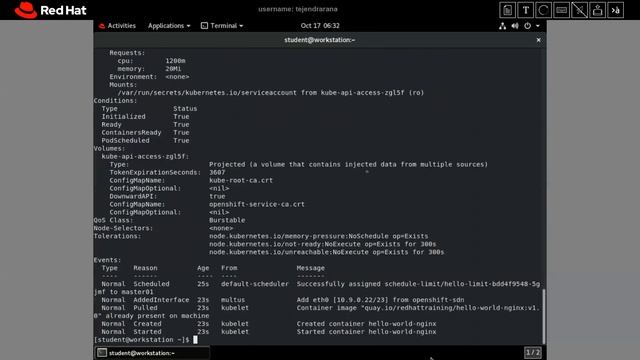Click the 'openshift-service-ca.crt' value

257,204
